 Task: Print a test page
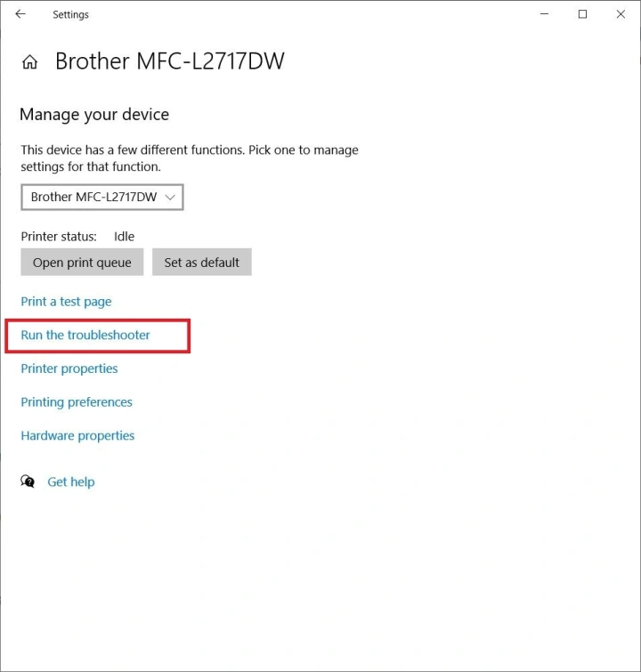click(x=66, y=302)
